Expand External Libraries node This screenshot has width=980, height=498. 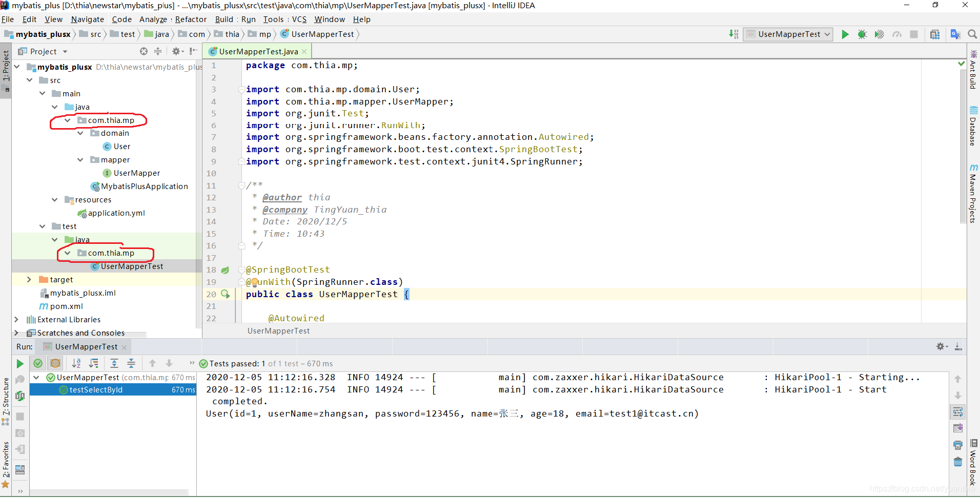[x=16, y=320]
